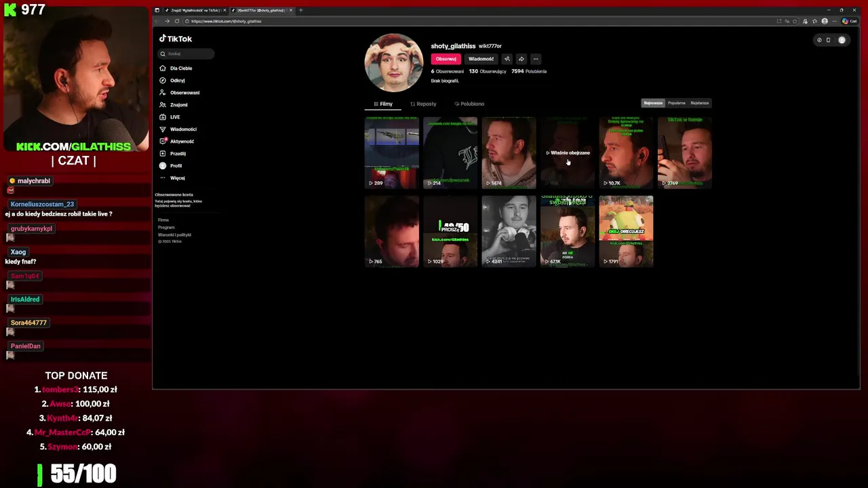This screenshot has height=488, width=868.
Task: Open the Właśnie obejrzane video
Action: click(568, 152)
